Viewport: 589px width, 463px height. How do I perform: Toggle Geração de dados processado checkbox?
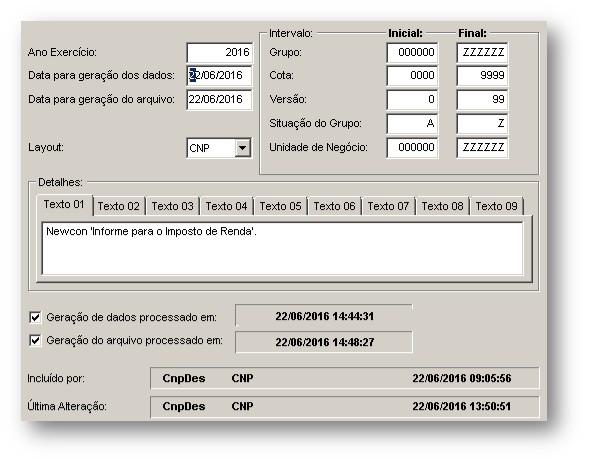[x=35, y=317]
